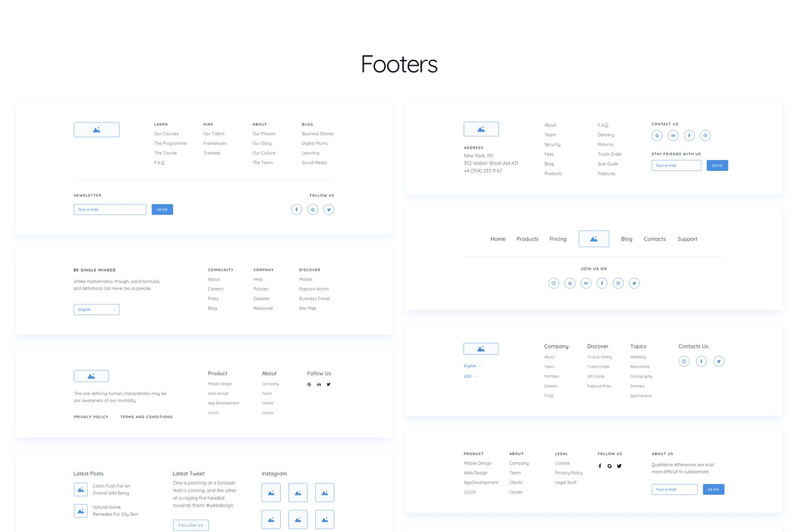Open the English dropdown below the Company footer logo
Image resolution: width=798 pixels, height=532 pixels.
tap(472, 365)
